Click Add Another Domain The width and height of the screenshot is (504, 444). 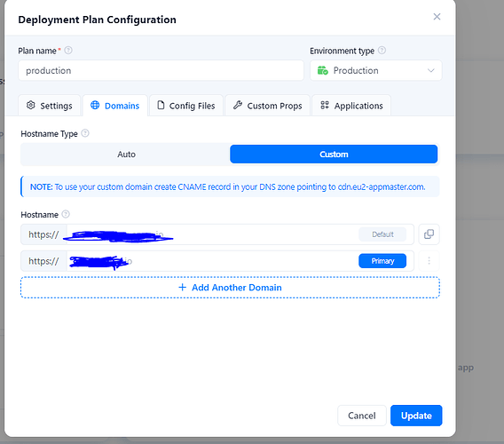[x=230, y=288]
